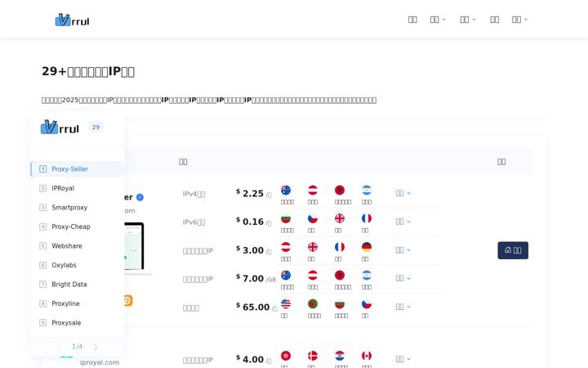588x368 pixels.
Task: Open the last chevron dropdown in top navigation
Action: (x=519, y=20)
